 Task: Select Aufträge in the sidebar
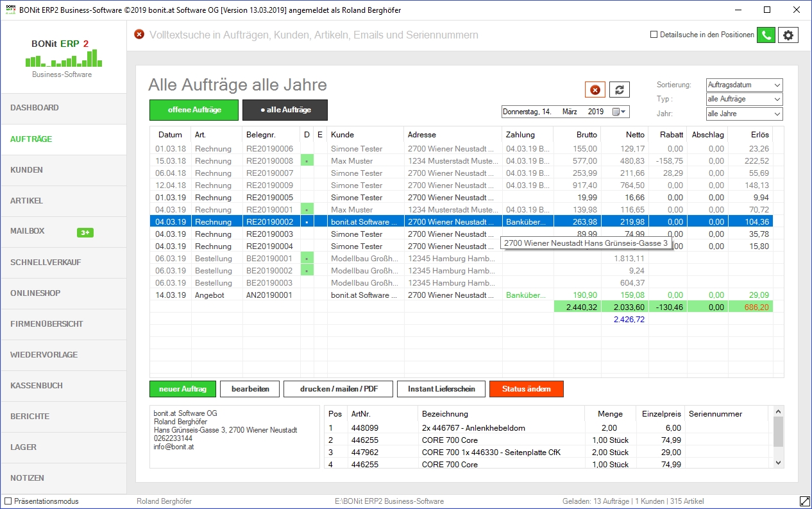(63, 139)
